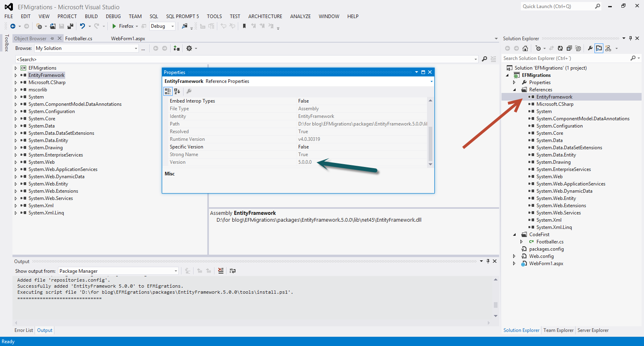
Task: Switch to the Footballer.cs tab
Action: pyautogui.click(x=79, y=39)
